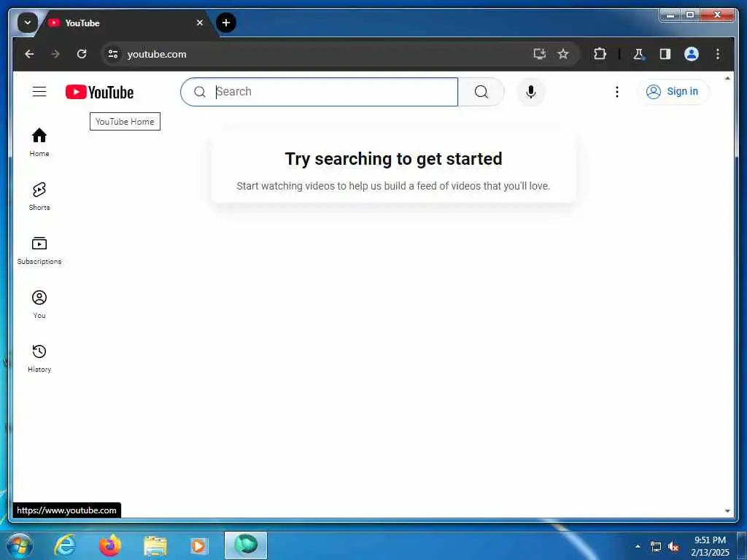
Task: Open Windows Media Player from taskbar
Action: 198,546
